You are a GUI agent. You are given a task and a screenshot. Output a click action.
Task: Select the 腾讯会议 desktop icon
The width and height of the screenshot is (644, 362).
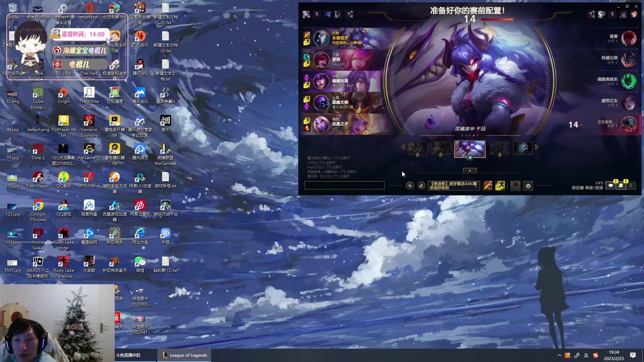[x=140, y=95]
